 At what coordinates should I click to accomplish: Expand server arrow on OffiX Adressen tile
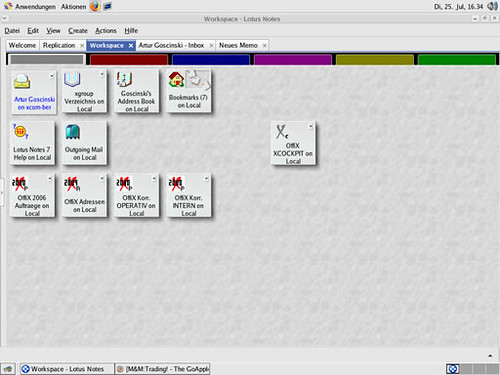click(x=102, y=178)
